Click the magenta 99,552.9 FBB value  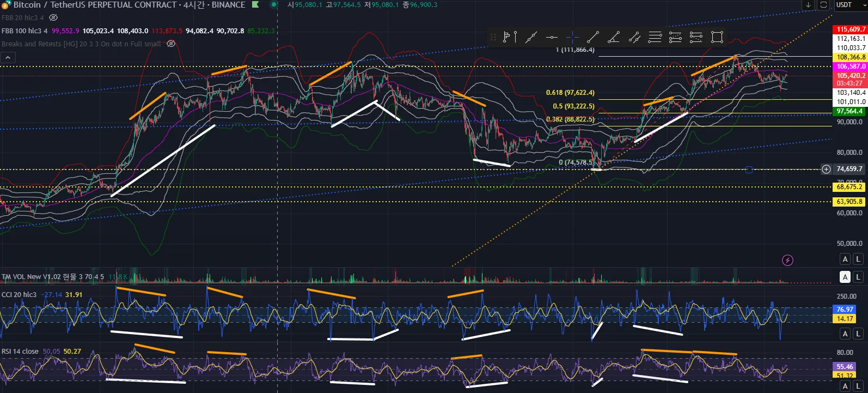click(65, 31)
